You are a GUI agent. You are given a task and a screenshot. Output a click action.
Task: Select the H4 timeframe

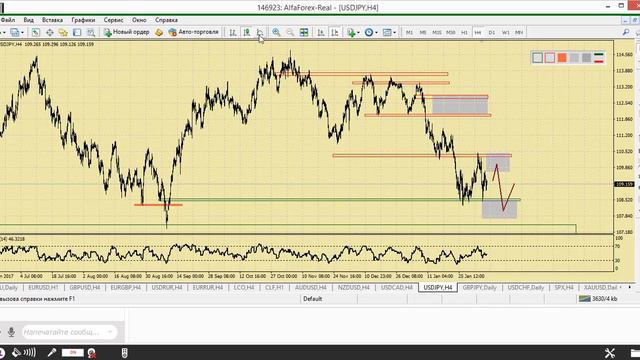coord(478,32)
